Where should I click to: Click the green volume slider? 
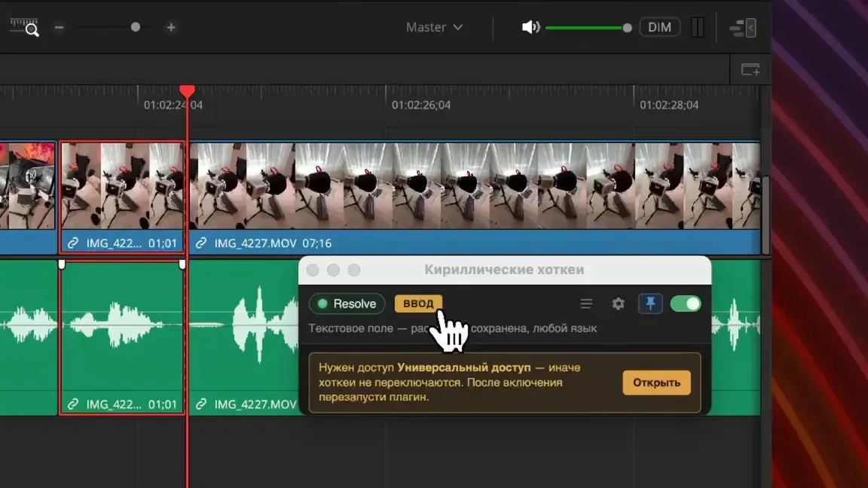[588, 28]
